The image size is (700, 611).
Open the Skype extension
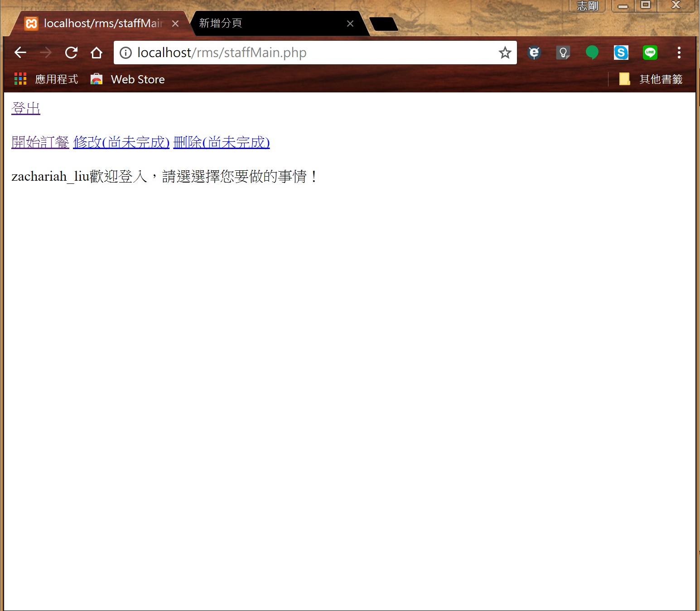[x=621, y=53]
